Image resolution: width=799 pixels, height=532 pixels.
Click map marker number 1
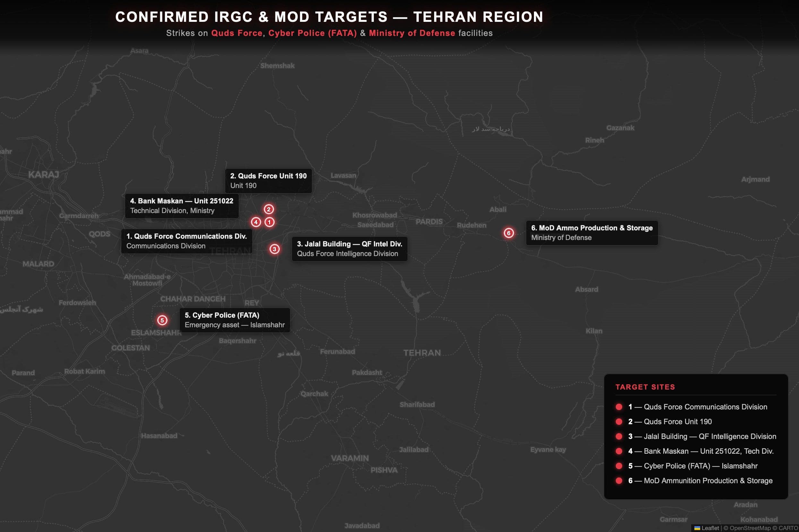(270, 222)
